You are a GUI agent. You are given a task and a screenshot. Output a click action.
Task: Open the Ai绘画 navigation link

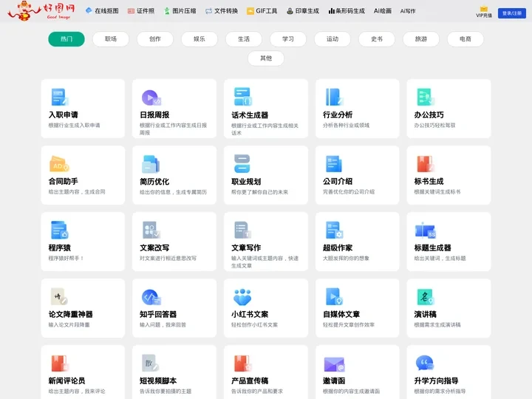383,11
